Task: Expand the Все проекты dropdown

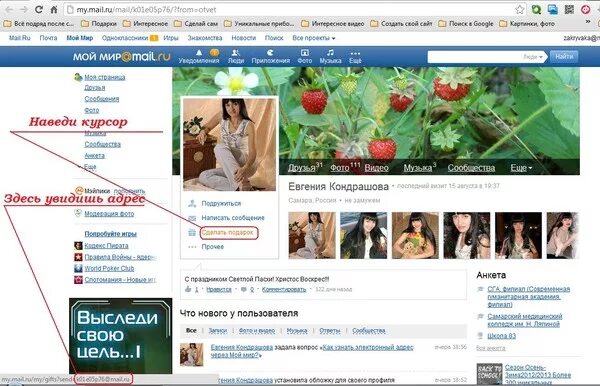Action: point(313,38)
